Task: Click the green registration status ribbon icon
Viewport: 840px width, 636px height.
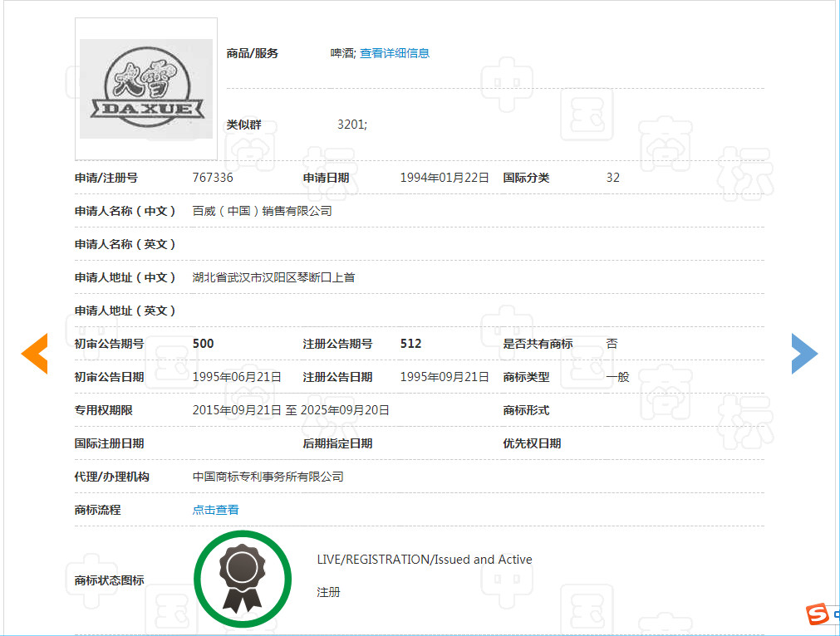Action: coord(243,578)
